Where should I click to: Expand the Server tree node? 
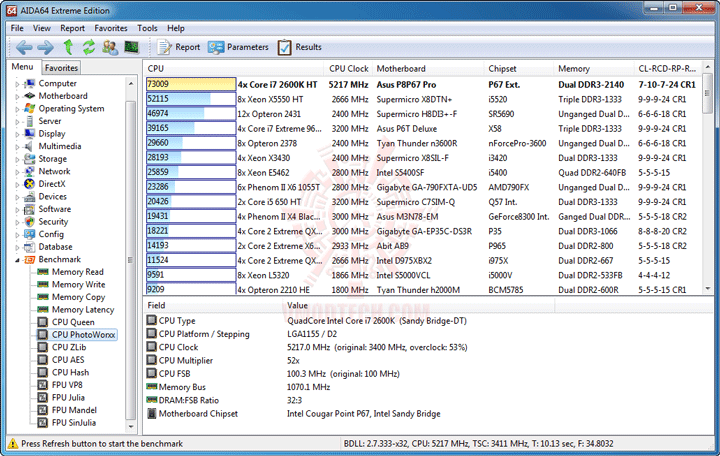click(x=17, y=122)
